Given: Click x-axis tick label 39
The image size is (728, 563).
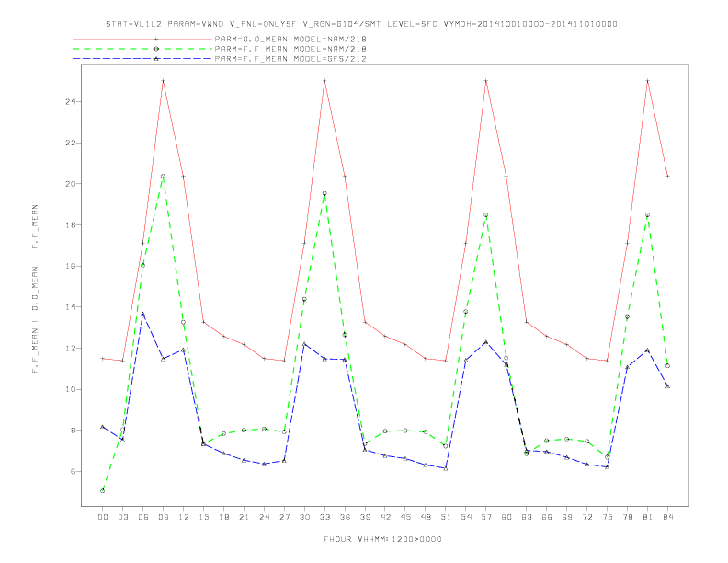Looking at the screenshot, I should click(365, 517).
